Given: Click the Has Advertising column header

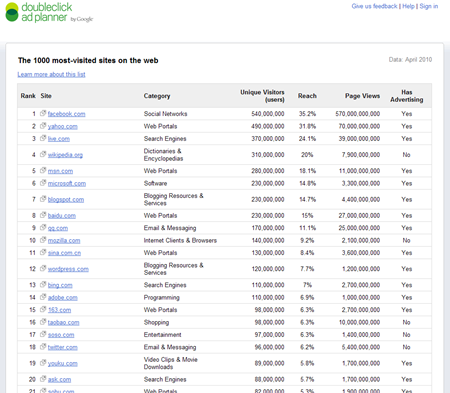Looking at the screenshot, I should 407,96.
